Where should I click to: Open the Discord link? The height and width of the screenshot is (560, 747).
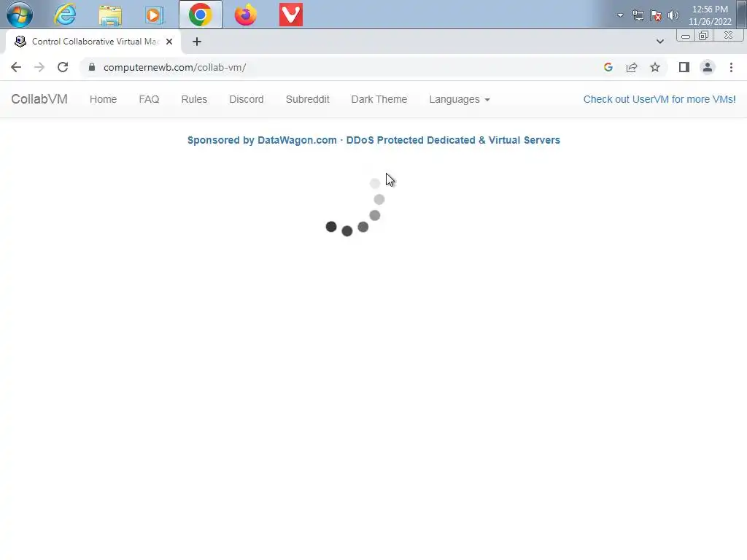tap(247, 99)
